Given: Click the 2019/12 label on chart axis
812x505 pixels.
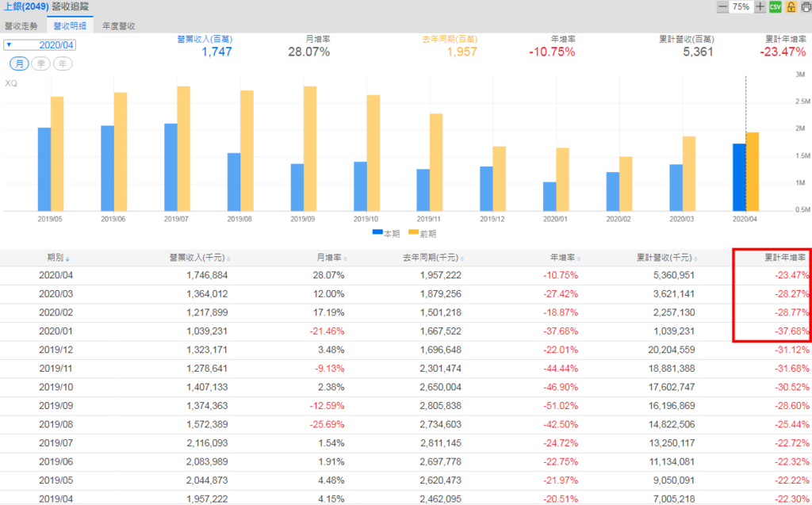Looking at the screenshot, I should tap(492, 219).
